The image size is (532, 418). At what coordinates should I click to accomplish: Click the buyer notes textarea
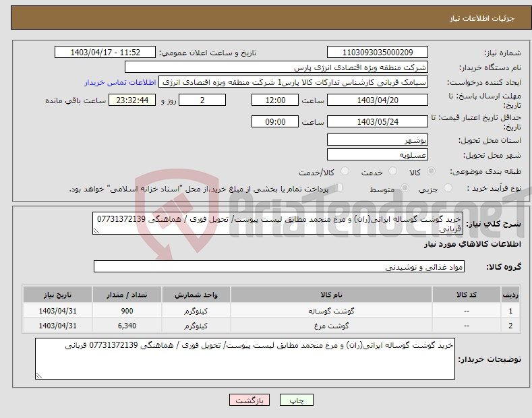click(x=245, y=359)
